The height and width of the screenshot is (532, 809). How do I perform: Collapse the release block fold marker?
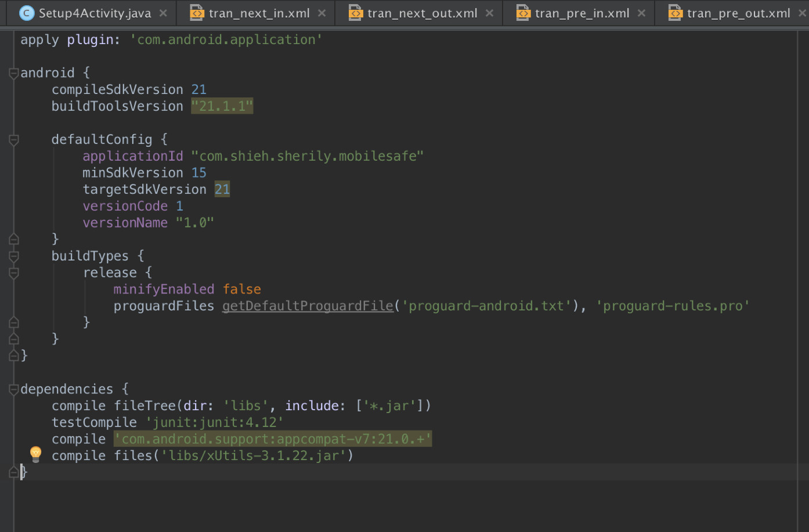(x=13, y=273)
